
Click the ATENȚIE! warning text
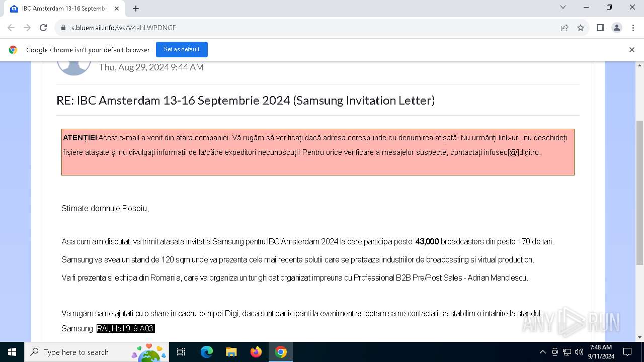point(80,138)
